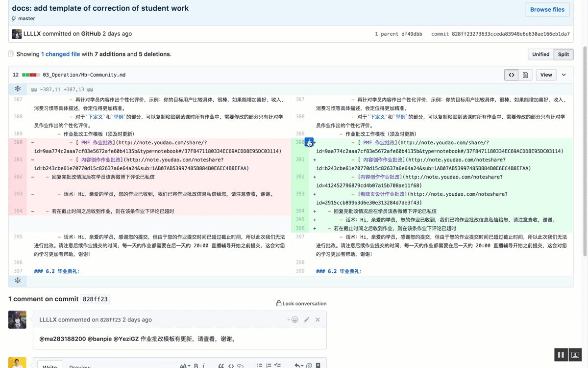Switch to the Write tab
The image size is (588, 368).
click(50, 366)
